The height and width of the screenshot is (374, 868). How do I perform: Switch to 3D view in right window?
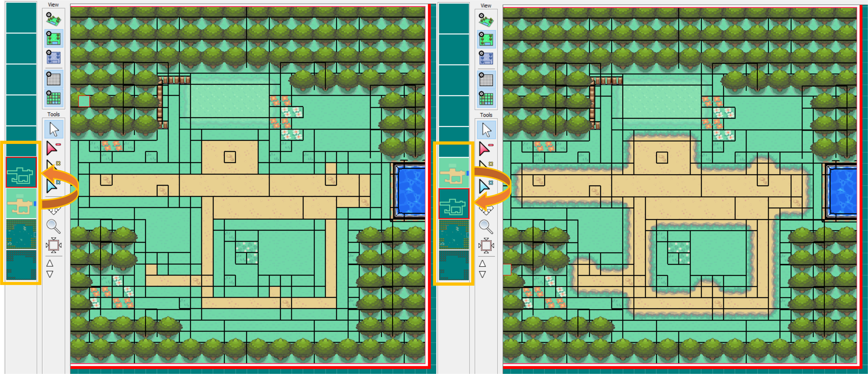486,20
